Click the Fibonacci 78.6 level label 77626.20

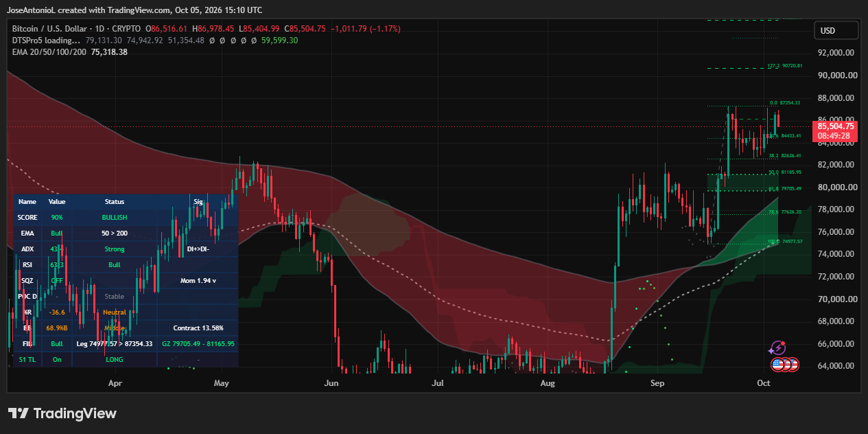pos(785,212)
